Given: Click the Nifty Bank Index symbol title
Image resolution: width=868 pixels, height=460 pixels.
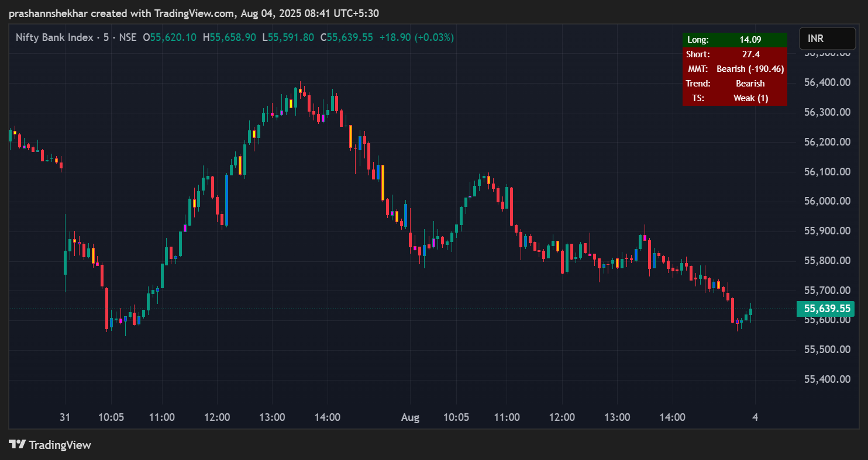Looking at the screenshot, I should pos(54,37).
